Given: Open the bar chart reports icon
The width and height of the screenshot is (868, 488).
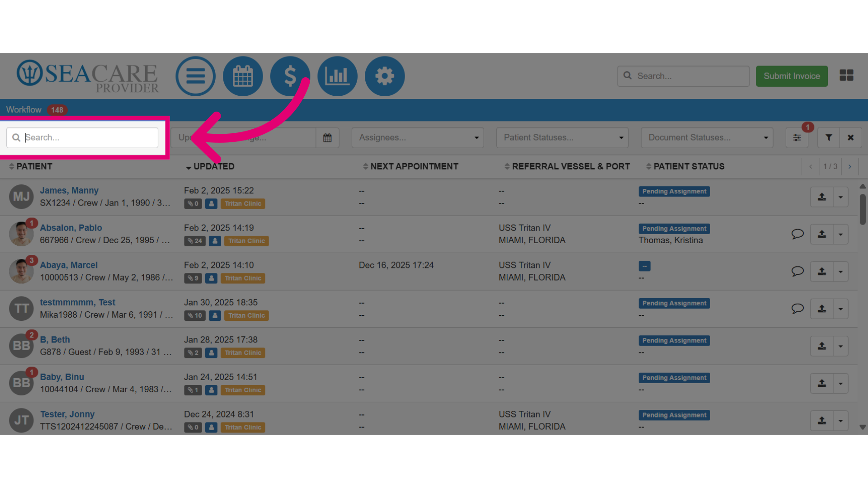Looking at the screenshot, I should pyautogui.click(x=337, y=76).
